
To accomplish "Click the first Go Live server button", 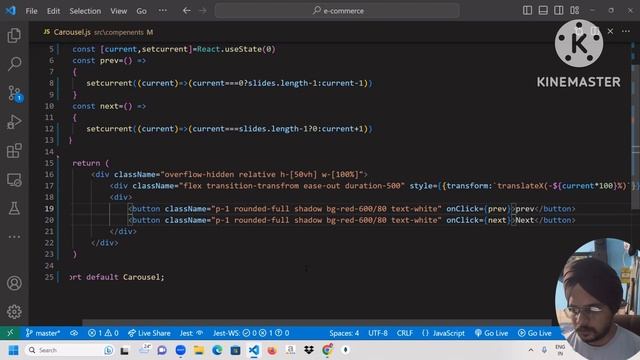I will [491, 333].
